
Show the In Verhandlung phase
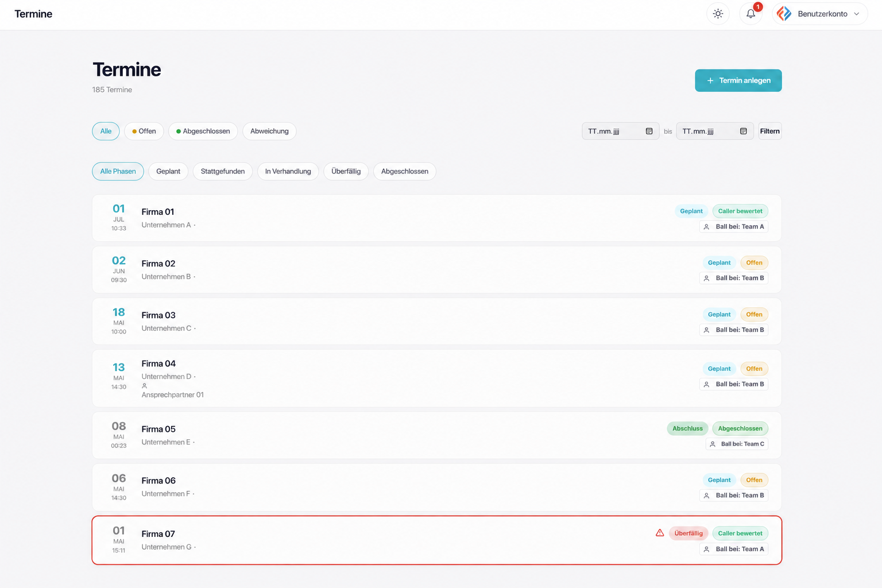(x=288, y=171)
